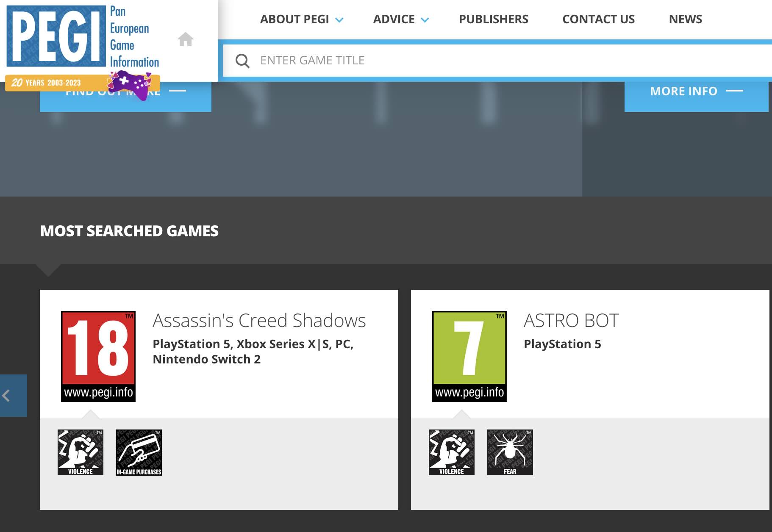Click the Most Searched Games heading
This screenshot has height=532, width=772.
coord(129,231)
